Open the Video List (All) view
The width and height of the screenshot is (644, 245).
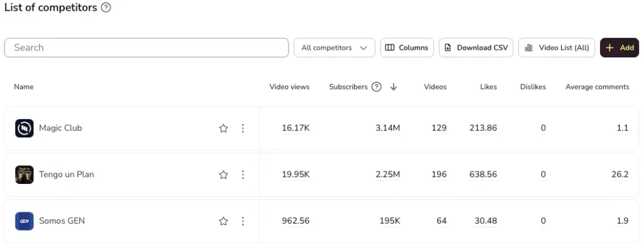(557, 48)
